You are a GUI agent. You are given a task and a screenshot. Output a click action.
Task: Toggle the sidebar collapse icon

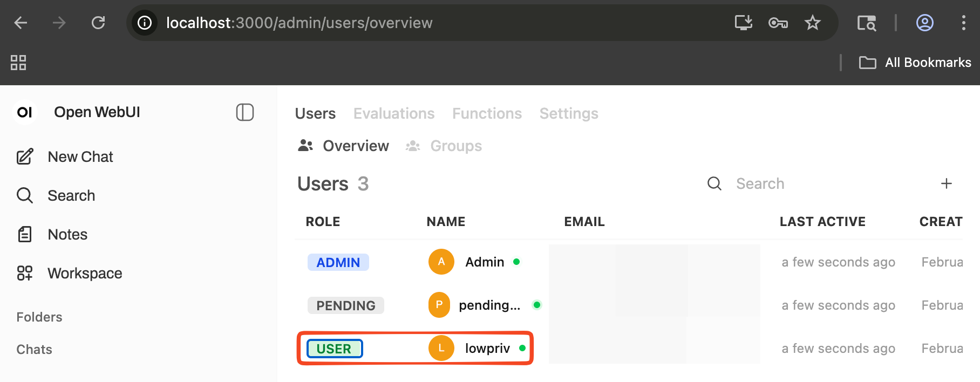(244, 112)
